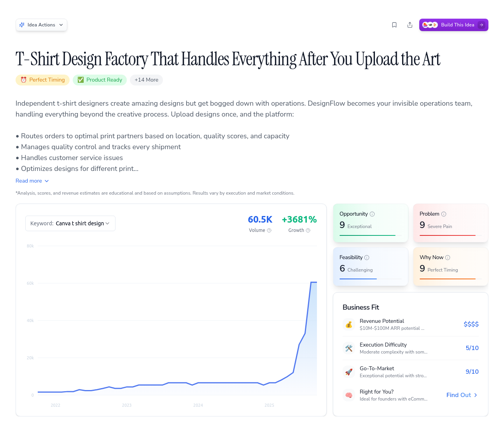Screen dimensions: 504x432
Task: Select the Perfect Timing badge
Action: (42, 80)
